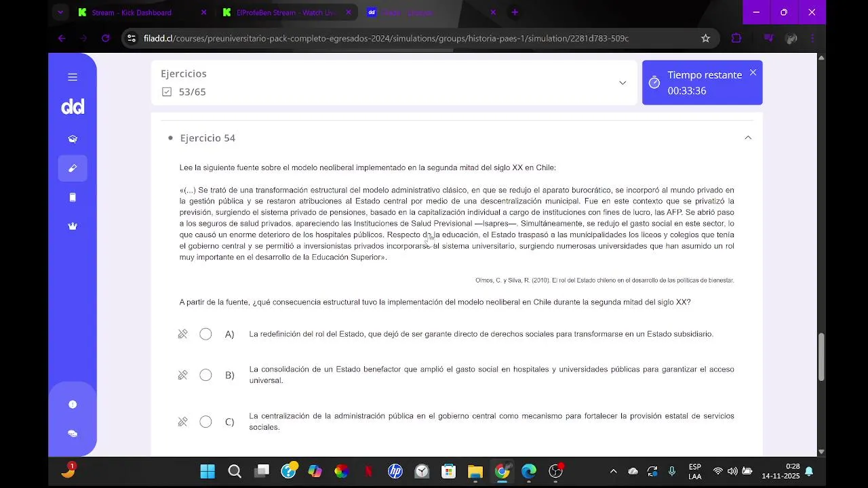Cross out option B with strike icon

click(x=182, y=375)
